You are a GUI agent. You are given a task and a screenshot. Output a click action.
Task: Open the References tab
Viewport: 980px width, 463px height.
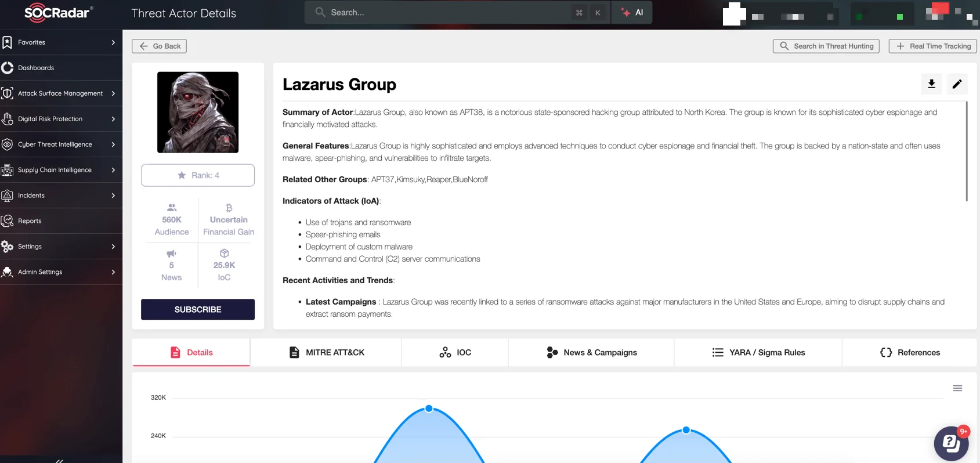910,352
